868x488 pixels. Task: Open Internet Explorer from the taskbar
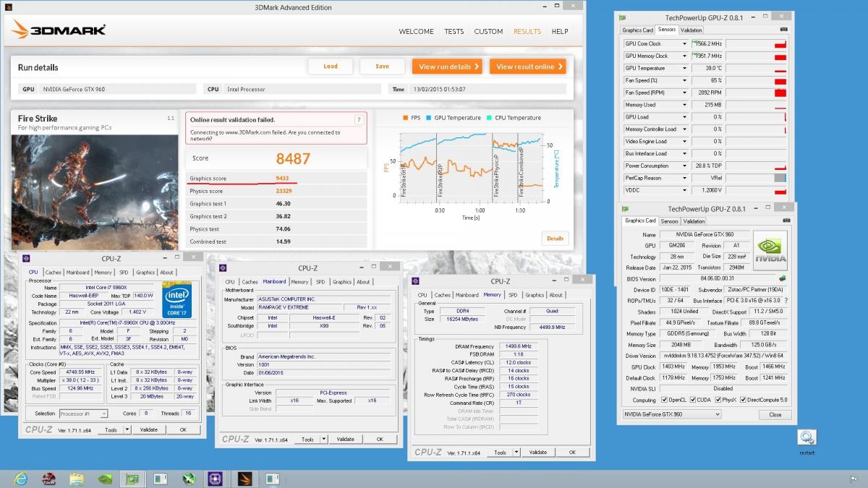click(22, 478)
